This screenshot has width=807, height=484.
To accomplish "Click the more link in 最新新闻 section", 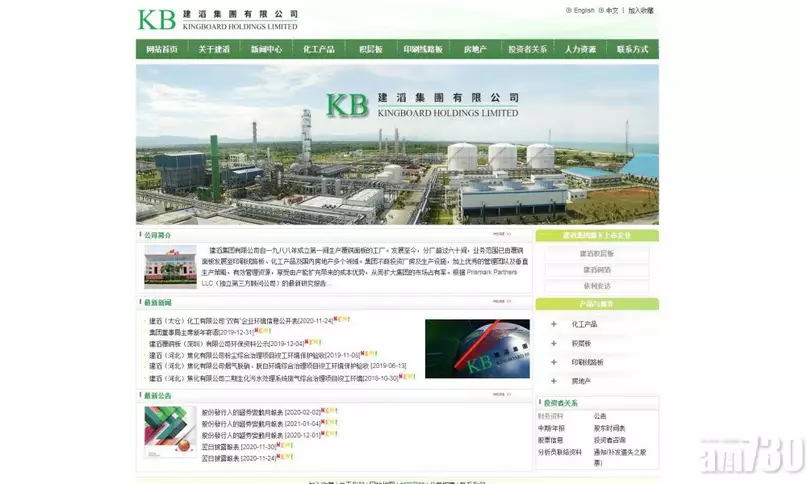I will point(502,301).
